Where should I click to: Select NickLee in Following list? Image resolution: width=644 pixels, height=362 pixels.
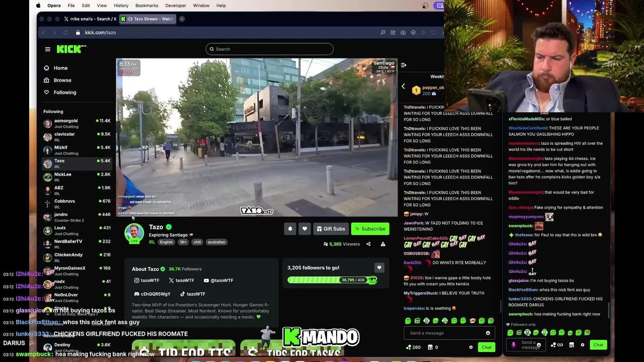click(76, 177)
